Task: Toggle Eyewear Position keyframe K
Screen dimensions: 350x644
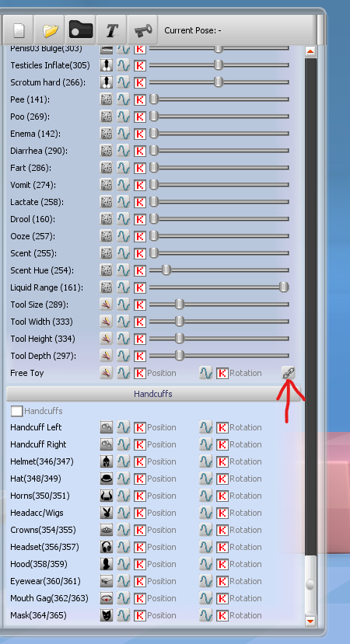Action: pos(140,582)
